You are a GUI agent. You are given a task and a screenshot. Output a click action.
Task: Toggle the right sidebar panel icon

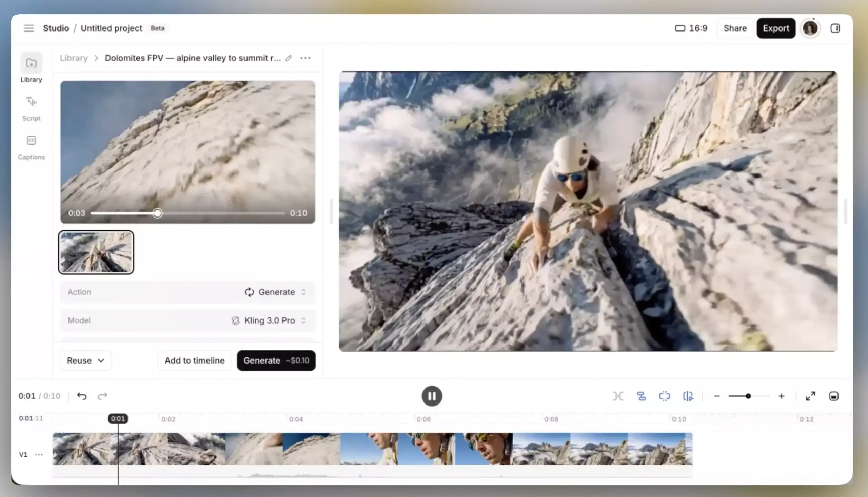coord(835,28)
